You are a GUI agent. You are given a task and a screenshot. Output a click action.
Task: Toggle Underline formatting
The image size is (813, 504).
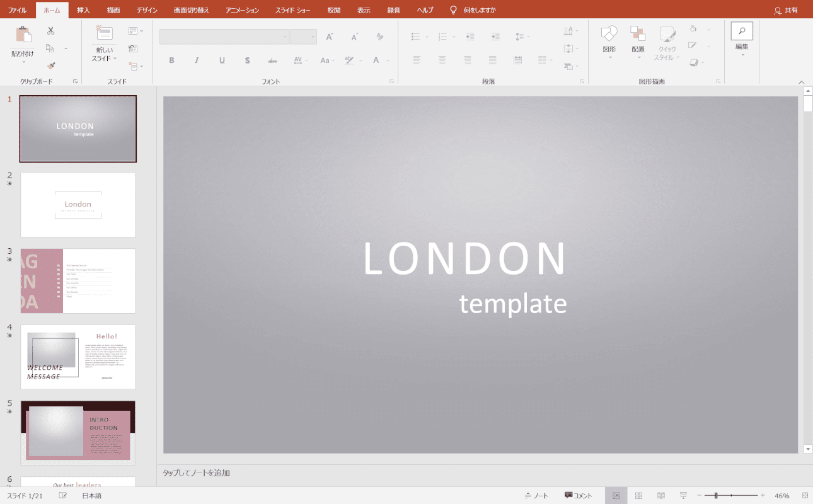pyautogui.click(x=222, y=60)
